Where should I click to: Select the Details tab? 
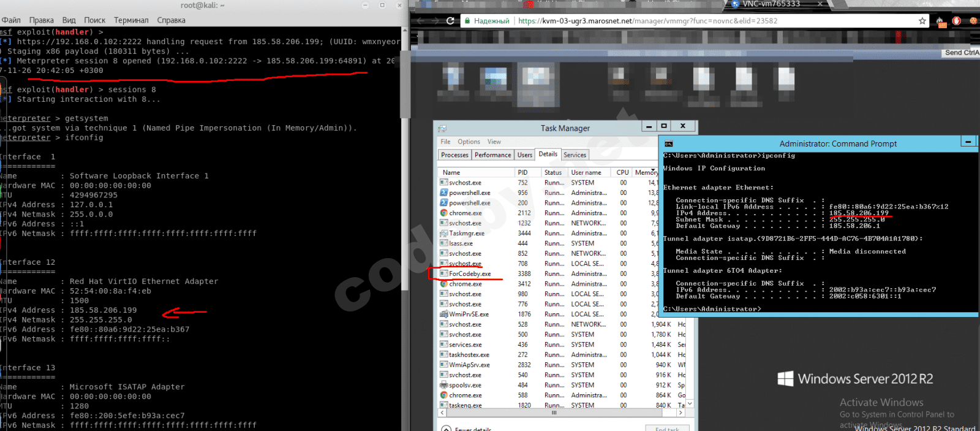click(548, 154)
